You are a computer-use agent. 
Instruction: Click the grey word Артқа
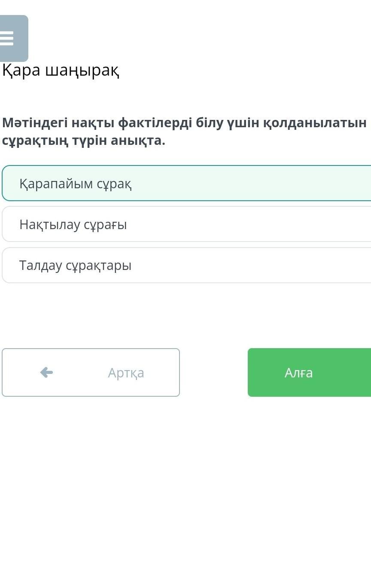tap(126, 373)
